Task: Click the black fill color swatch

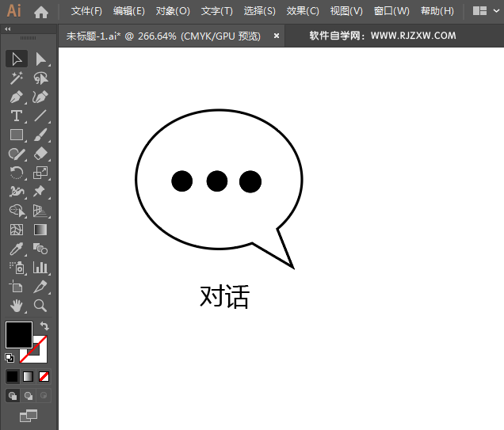Action: (x=18, y=334)
